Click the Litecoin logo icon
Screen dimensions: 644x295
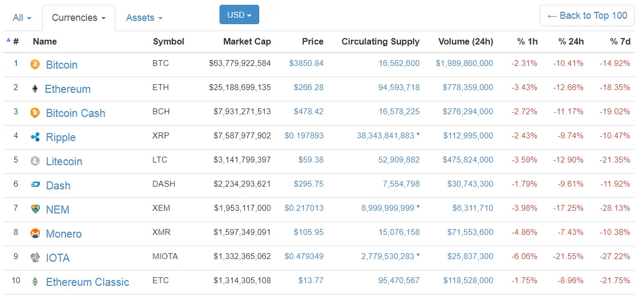[35, 161]
